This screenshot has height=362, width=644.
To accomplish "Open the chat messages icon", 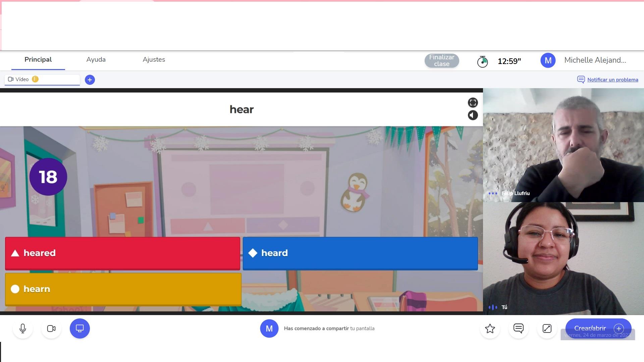I will 519,328.
